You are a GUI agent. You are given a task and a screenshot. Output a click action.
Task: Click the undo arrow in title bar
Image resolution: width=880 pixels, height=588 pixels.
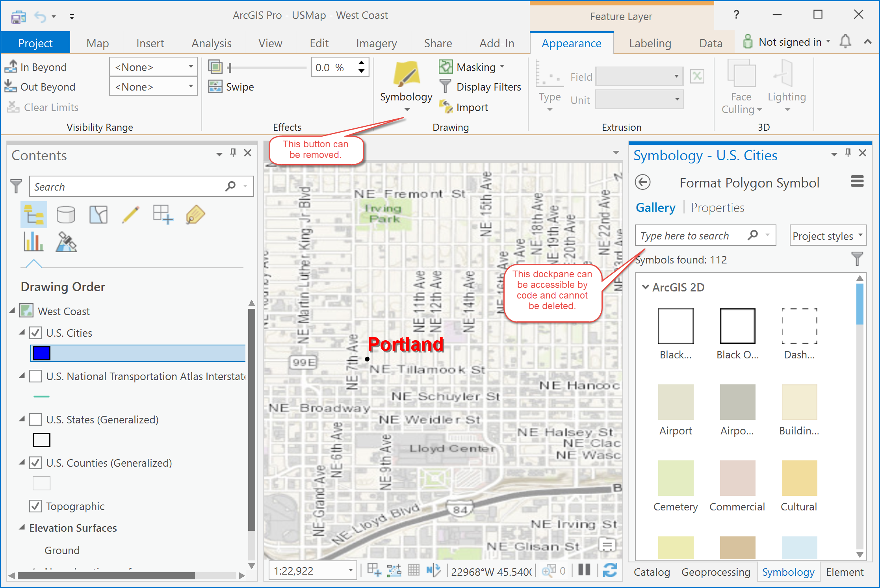click(41, 17)
